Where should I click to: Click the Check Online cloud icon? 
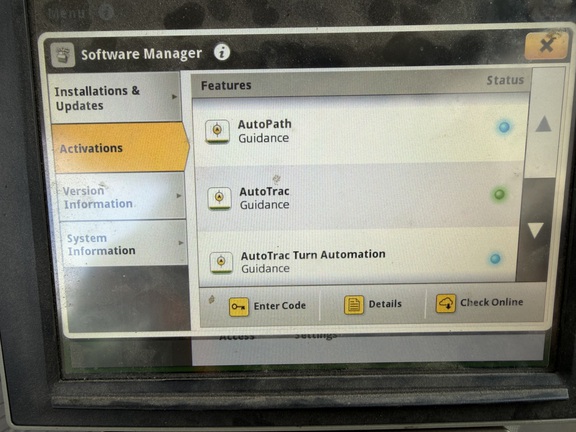tap(446, 303)
